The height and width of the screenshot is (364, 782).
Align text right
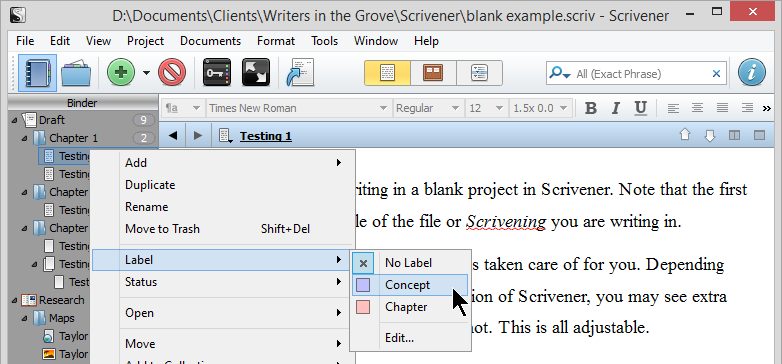(747, 108)
